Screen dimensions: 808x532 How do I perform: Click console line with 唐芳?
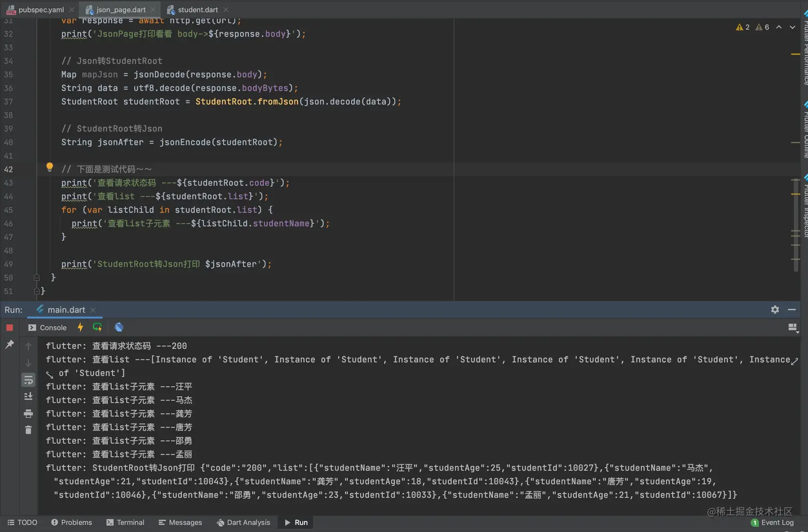[119, 427]
